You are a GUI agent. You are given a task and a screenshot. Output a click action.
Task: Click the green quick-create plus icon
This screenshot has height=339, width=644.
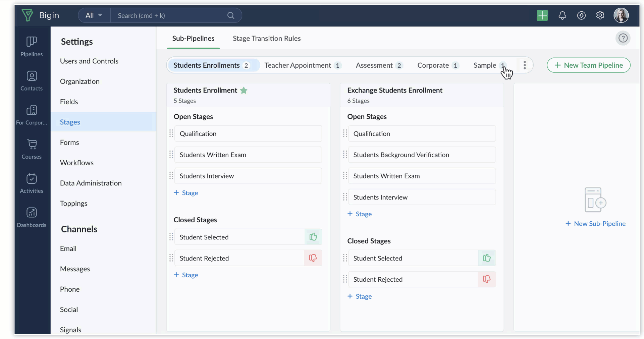pyautogui.click(x=542, y=15)
